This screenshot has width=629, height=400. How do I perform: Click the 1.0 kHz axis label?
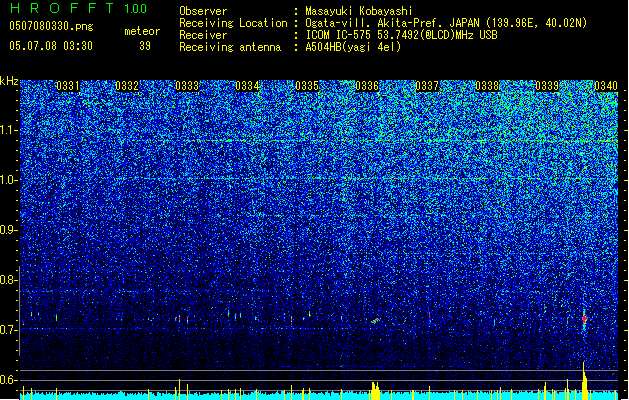9,180
